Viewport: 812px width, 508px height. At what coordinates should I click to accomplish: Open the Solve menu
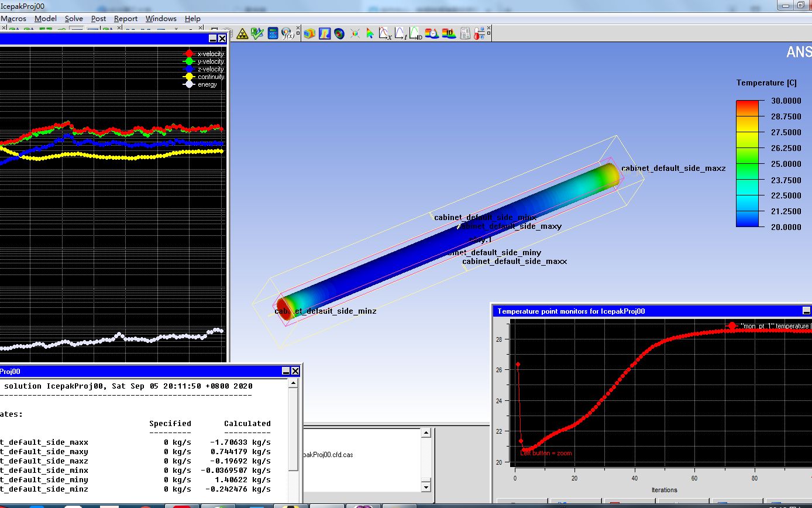click(74, 19)
